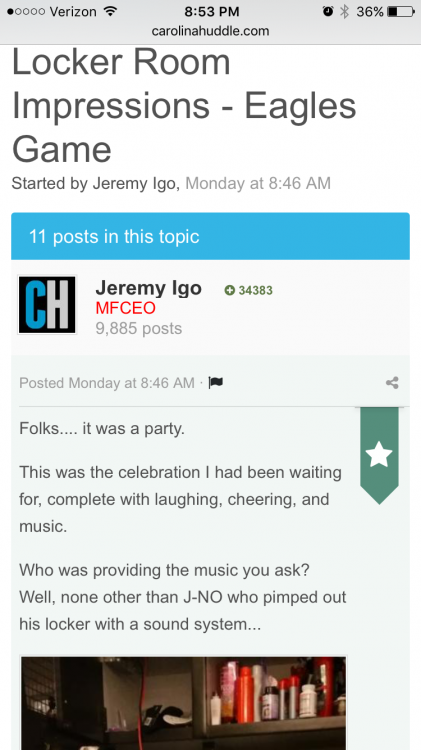Open Jeremy Igo's profile name link
The width and height of the screenshot is (421, 750).
pyautogui.click(x=148, y=288)
